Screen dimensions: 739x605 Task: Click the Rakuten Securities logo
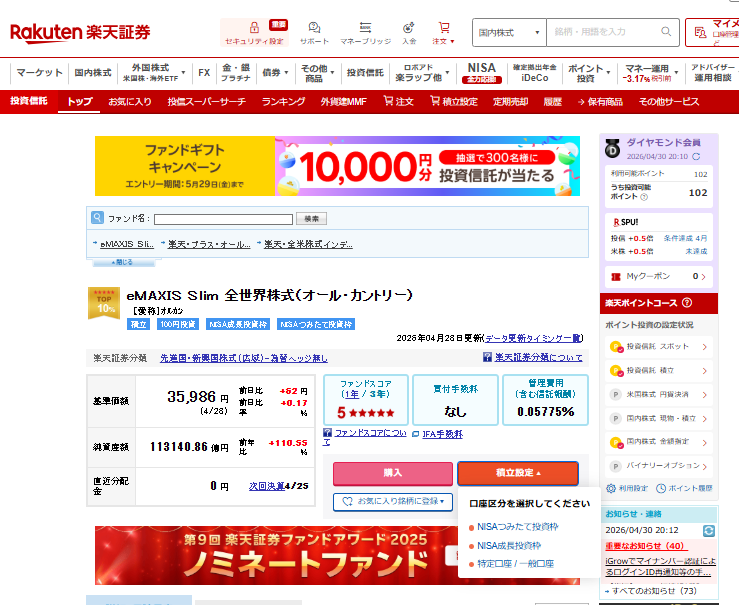[x=80, y=33]
